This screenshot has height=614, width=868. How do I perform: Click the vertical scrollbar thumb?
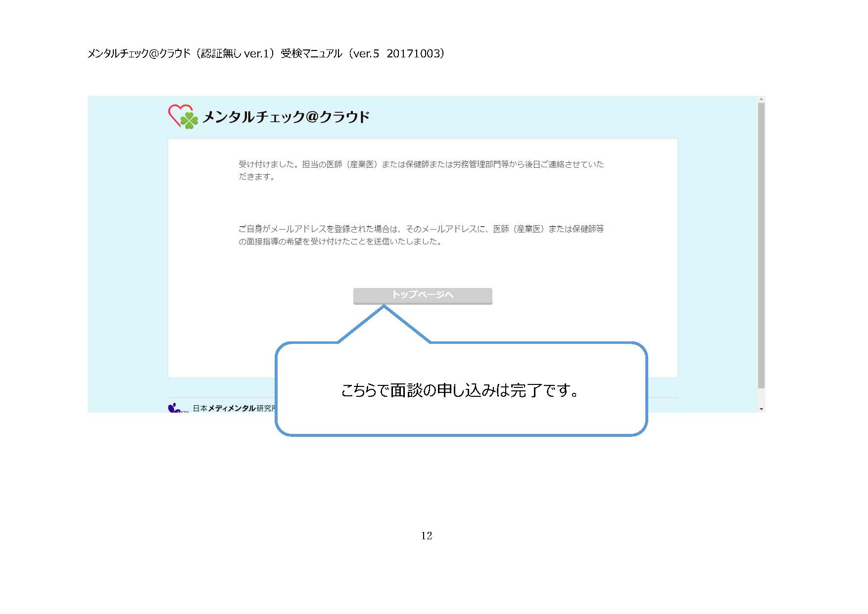tap(761, 245)
